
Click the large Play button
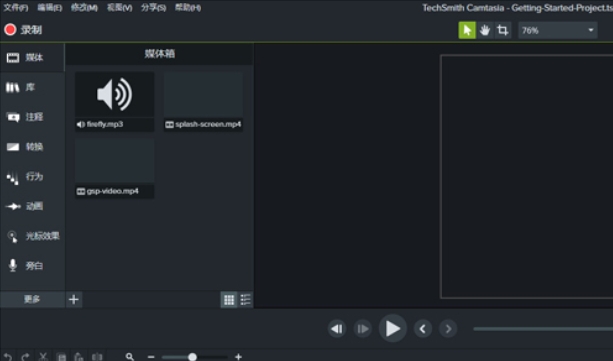[x=393, y=329]
